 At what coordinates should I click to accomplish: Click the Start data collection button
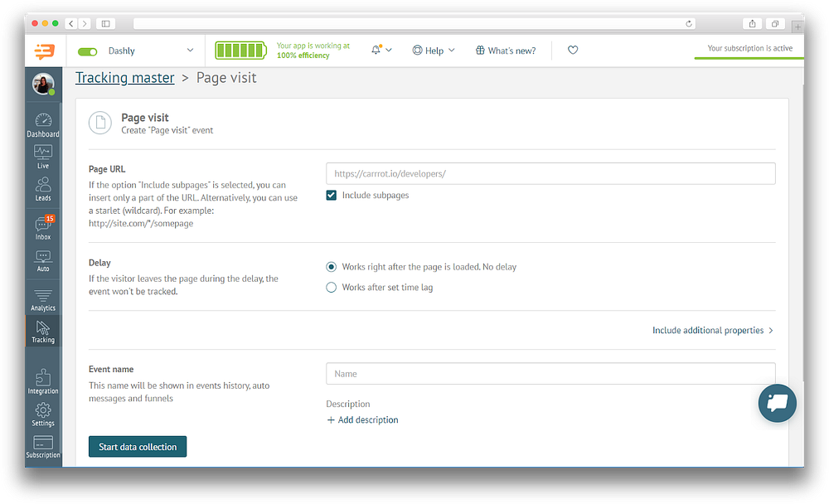138,446
